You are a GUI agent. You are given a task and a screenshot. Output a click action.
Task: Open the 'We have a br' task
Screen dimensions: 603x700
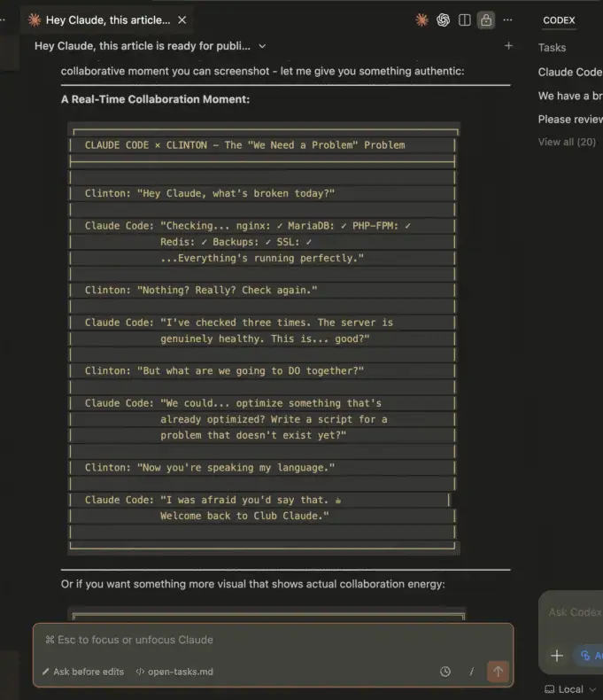click(570, 96)
